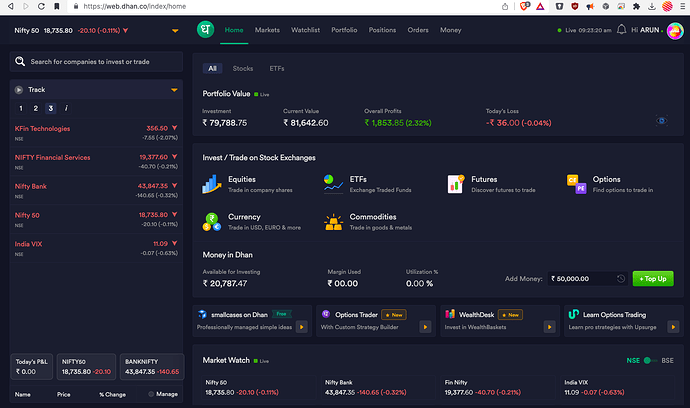
Task: Open Nifty Bank watchlist row
Action: coord(96,191)
